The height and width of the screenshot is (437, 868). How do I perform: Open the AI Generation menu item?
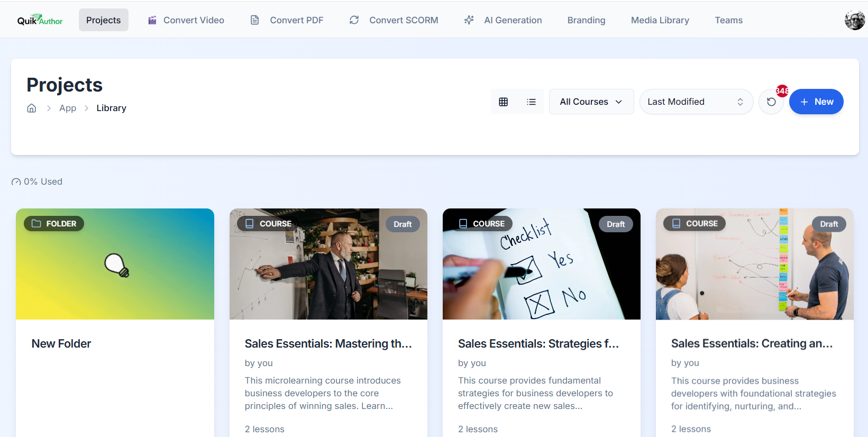point(503,20)
